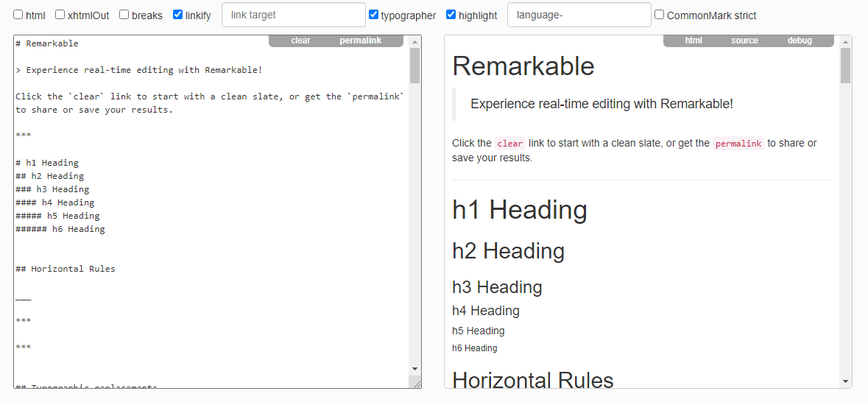Enable the html checkbox
This screenshot has width=868, height=405.
(x=18, y=15)
